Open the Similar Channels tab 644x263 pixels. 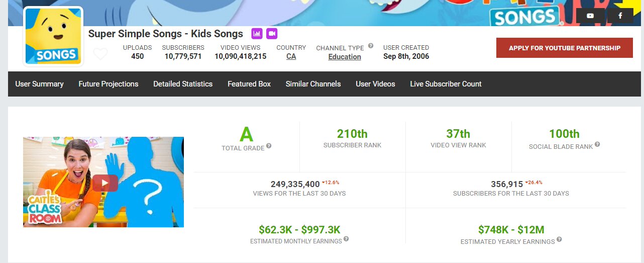(x=313, y=84)
